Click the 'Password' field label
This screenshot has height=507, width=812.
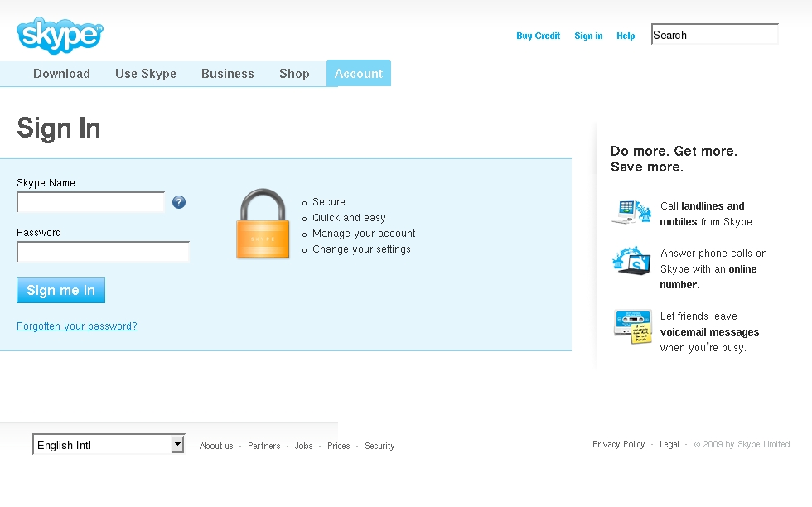tap(39, 233)
